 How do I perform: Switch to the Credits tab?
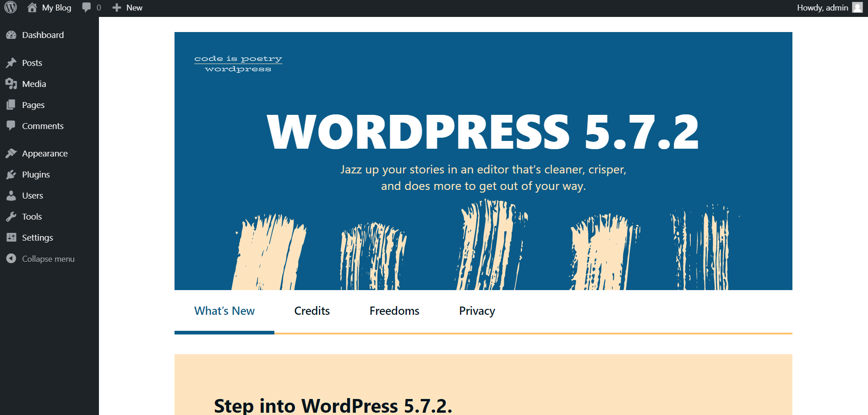pyautogui.click(x=312, y=311)
